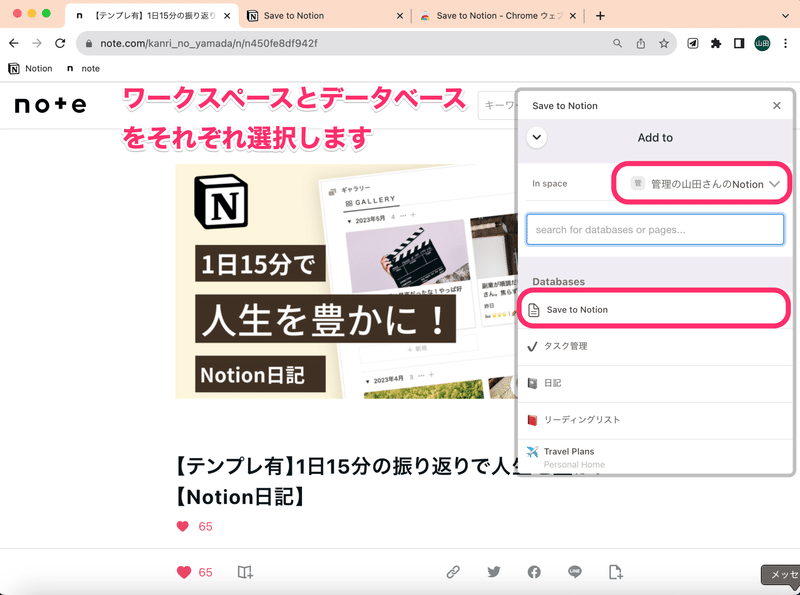800x595 pixels.
Task: Select the Travel Plans database
Action: (655, 457)
